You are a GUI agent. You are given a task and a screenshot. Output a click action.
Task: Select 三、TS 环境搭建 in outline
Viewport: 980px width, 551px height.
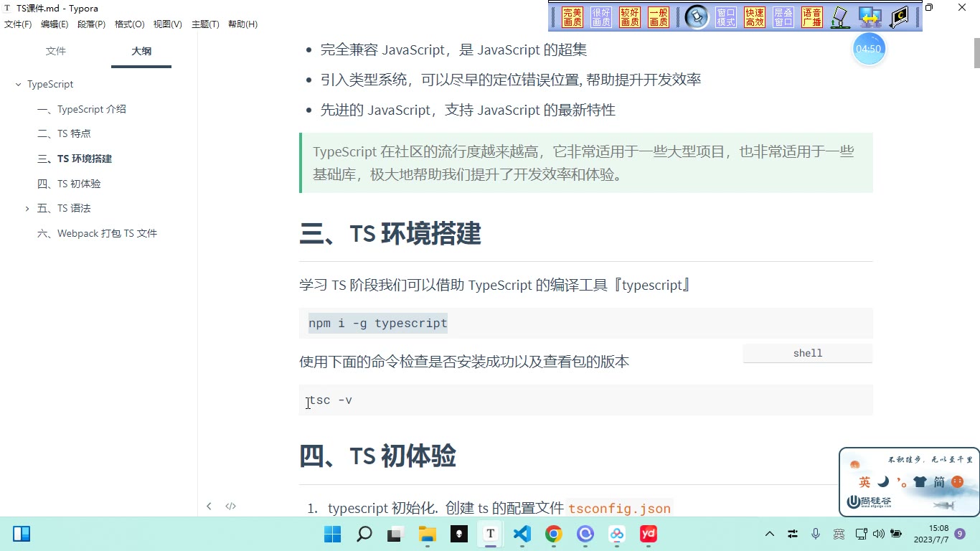click(x=75, y=159)
